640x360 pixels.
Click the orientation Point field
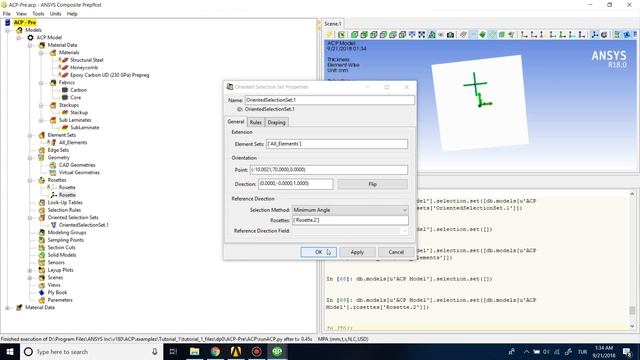click(329, 169)
